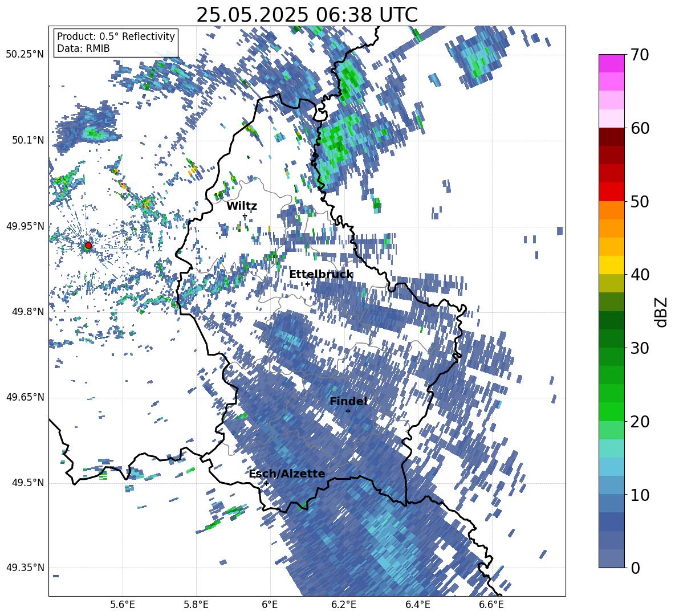The height and width of the screenshot is (616, 675).
Task: Select the Data: RMIB text
Action: 83,48
